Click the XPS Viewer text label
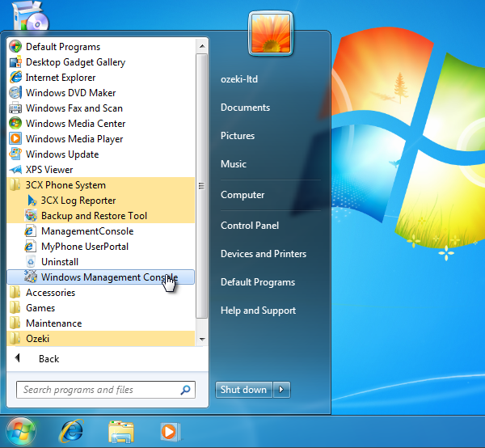This screenshot has width=485, height=448. point(49,170)
